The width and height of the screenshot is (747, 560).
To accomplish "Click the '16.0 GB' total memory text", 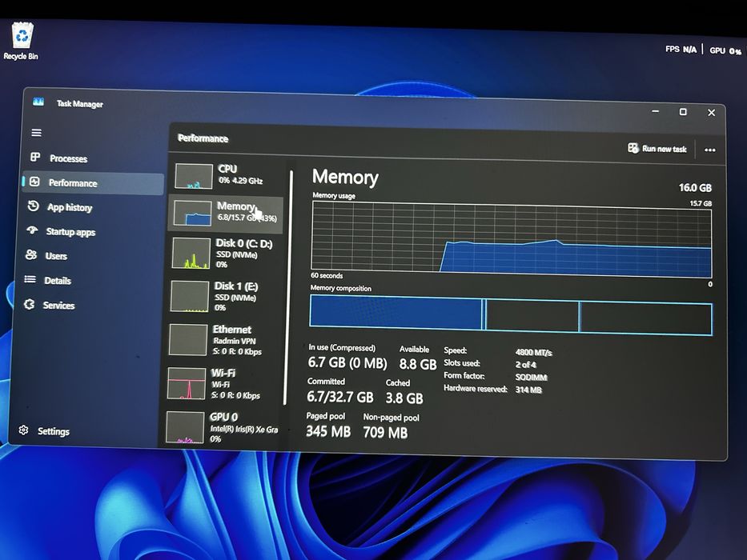I will (x=695, y=188).
